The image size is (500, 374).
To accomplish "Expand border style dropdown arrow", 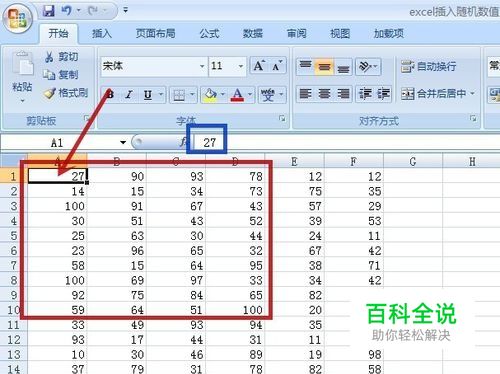I will 192,95.
